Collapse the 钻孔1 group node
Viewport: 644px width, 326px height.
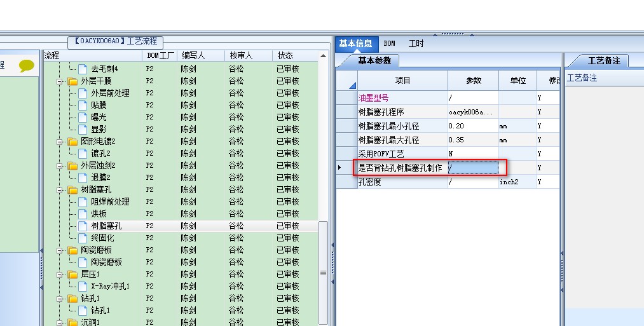(60, 299)
